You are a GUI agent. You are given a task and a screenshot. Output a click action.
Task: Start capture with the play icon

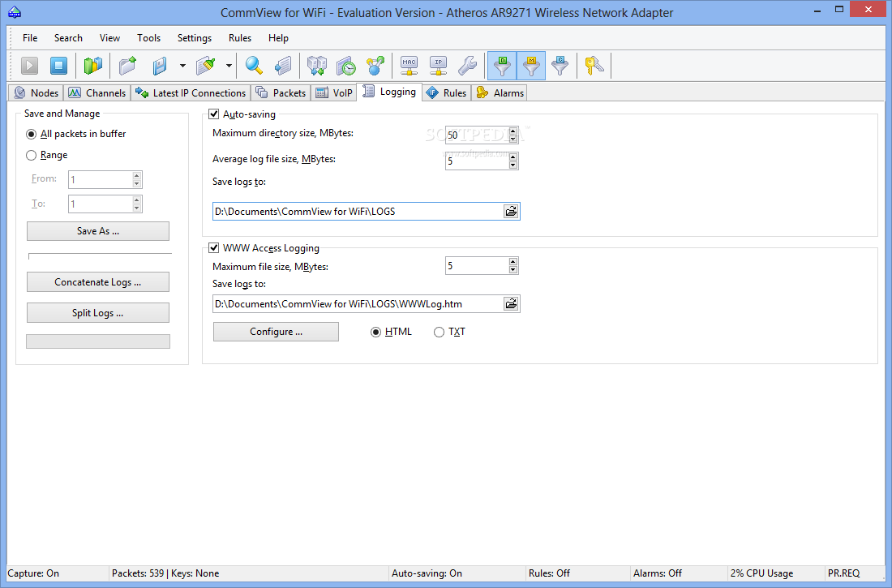click(x=29, y=66)
